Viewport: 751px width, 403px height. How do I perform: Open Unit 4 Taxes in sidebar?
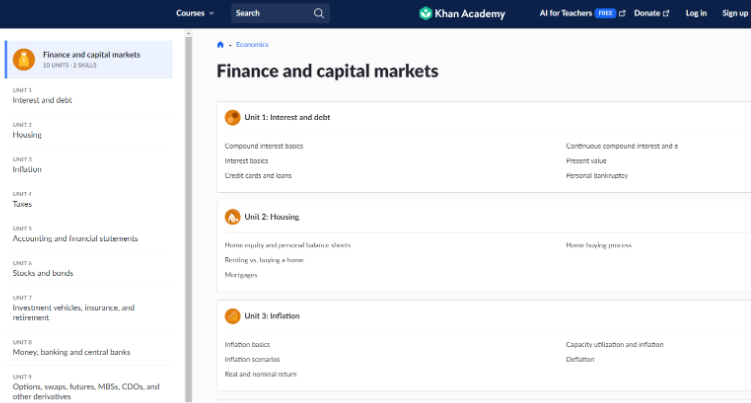89,199
